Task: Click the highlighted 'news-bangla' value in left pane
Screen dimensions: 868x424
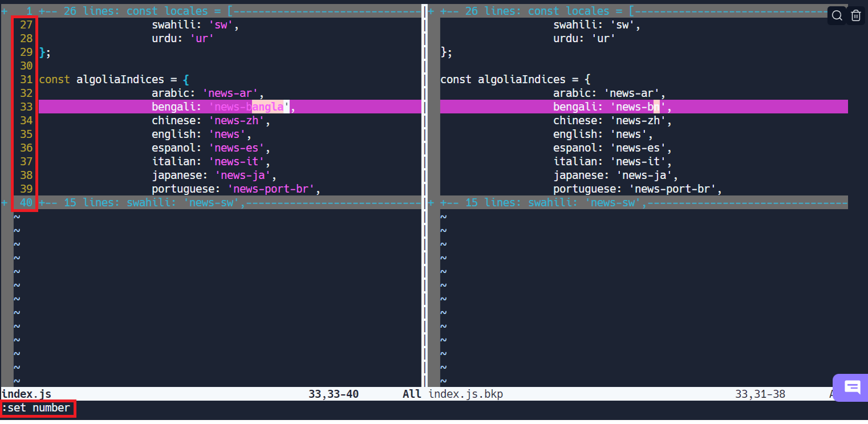Action: point(249,107)
